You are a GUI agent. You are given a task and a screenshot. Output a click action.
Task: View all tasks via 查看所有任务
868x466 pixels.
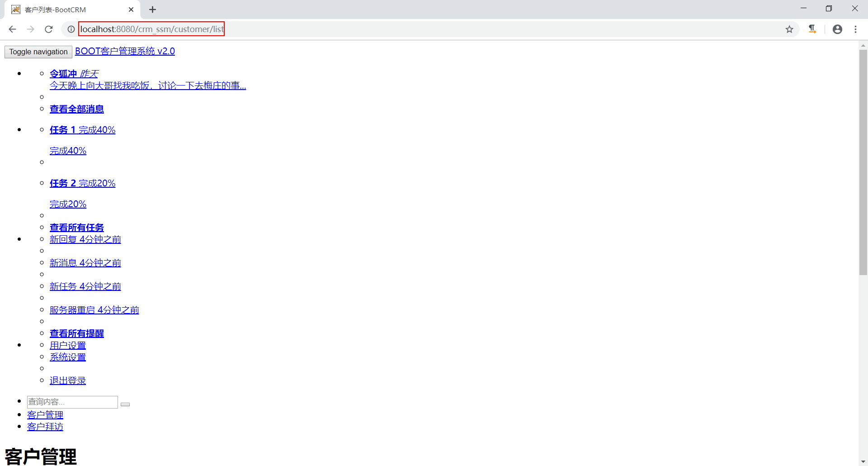click(76, 227)
